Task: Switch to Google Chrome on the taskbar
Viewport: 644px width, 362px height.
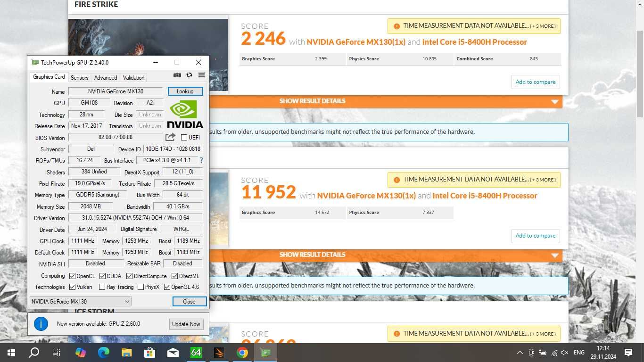Action: (242, 352)
